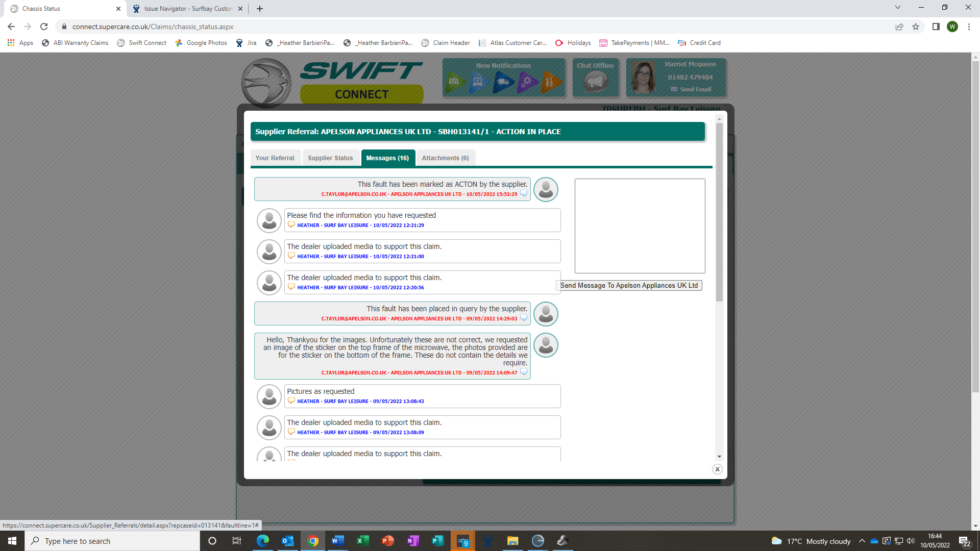Click Send Message To Apelson Appliances UK Ltd
The height and width of the screenshot is (551, 980).
tap(629, 286)
